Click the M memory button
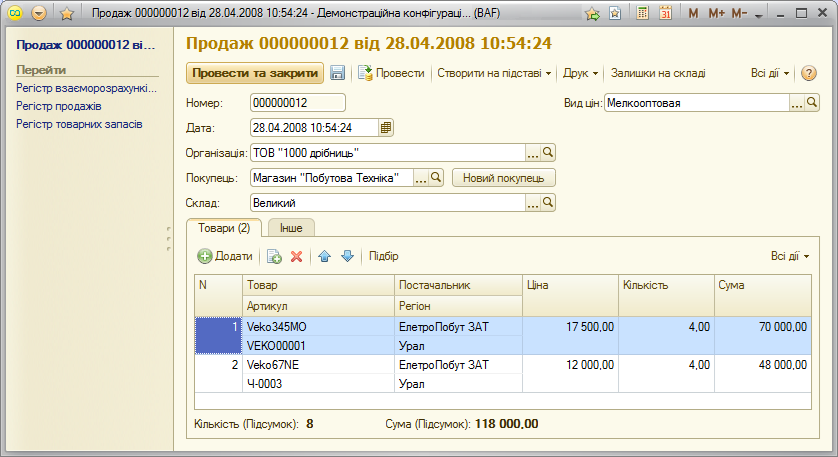The image size is (838, 457). (693, 13)
